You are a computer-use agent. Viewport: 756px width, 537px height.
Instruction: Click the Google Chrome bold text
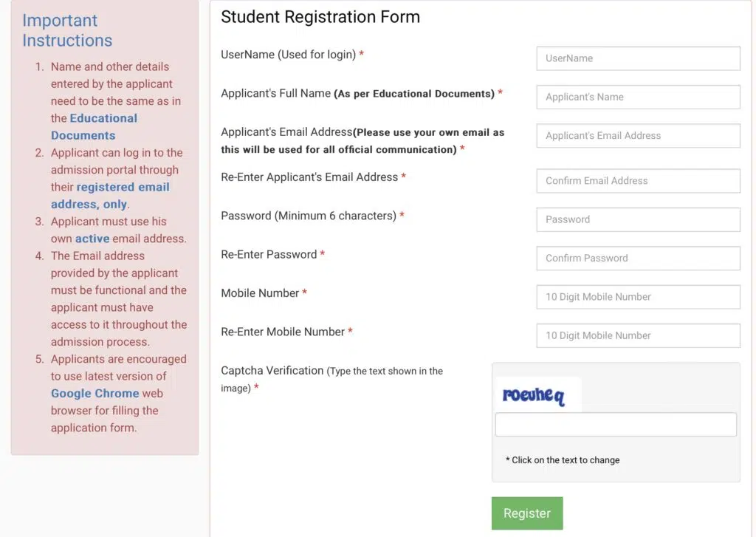click(x=94, y=393)
